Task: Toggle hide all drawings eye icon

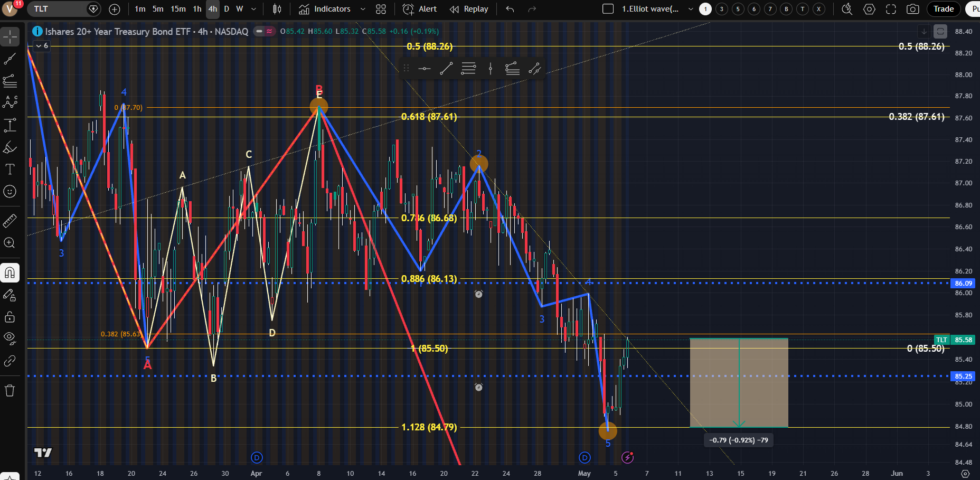Action: [10, 338]
